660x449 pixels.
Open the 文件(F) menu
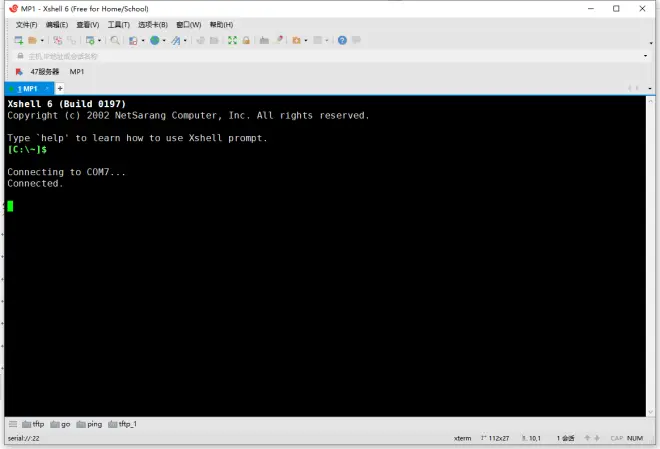[27, 25]
